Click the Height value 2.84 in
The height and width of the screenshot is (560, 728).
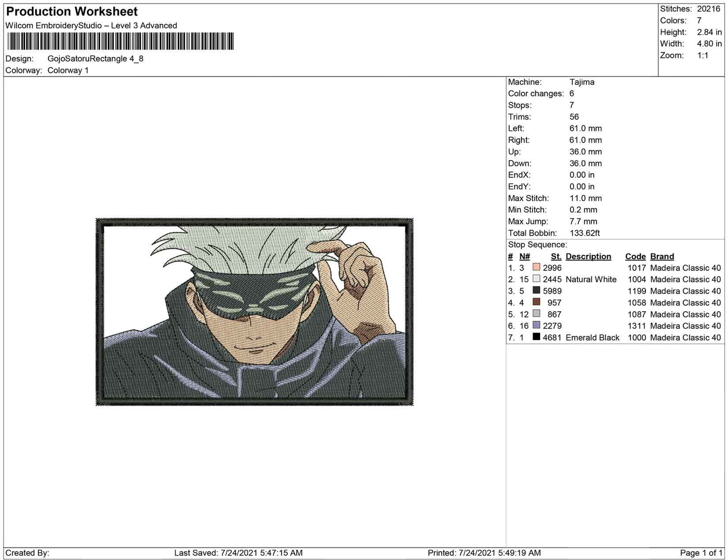(709, 32)
